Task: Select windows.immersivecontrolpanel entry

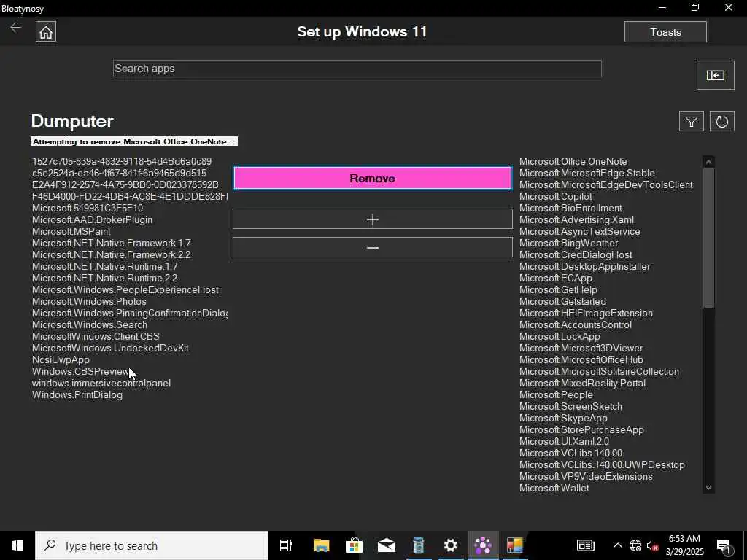Action: pos(101,384)
